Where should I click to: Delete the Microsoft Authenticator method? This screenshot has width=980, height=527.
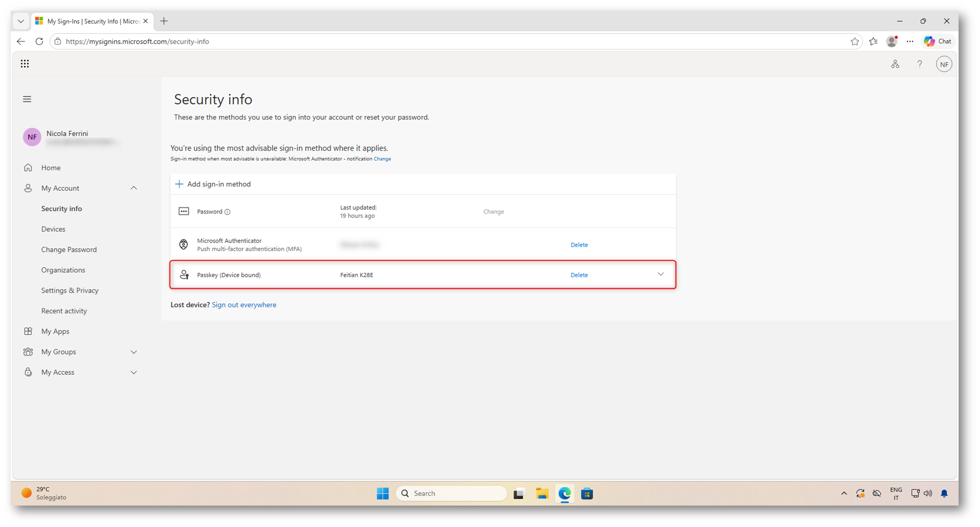click(x=579, y=245)
